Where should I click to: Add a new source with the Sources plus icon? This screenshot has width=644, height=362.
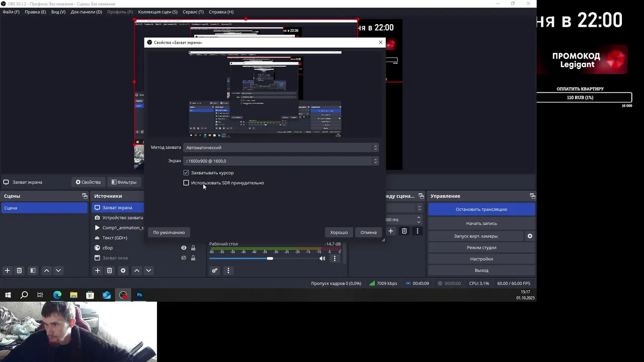coord(98,270)
